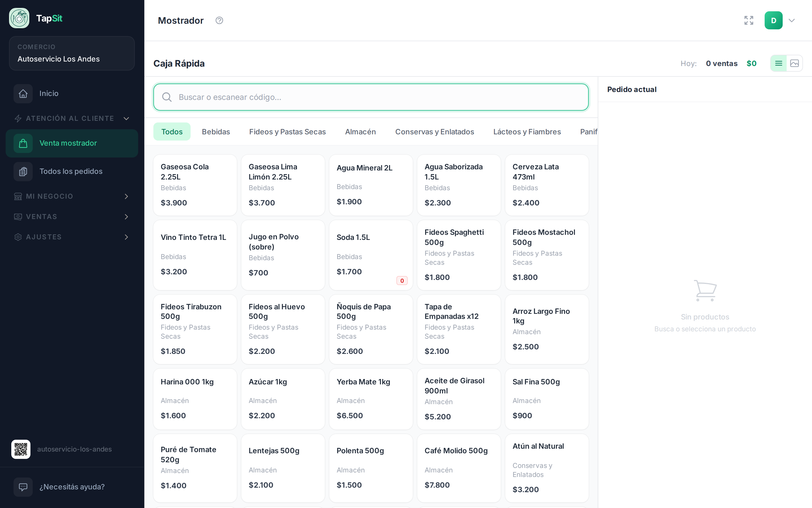Add Lentejas 500g to order
Screen dimensions: 812x508
pos(283,468)
